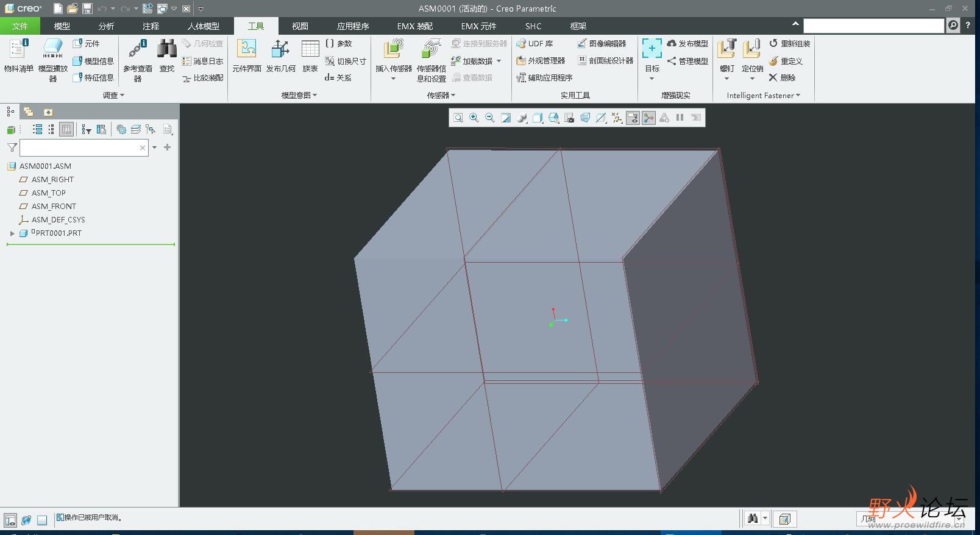Select ASM_RIGHT datum plane in model tree
980x535 pixels.
tap(52, 179)
